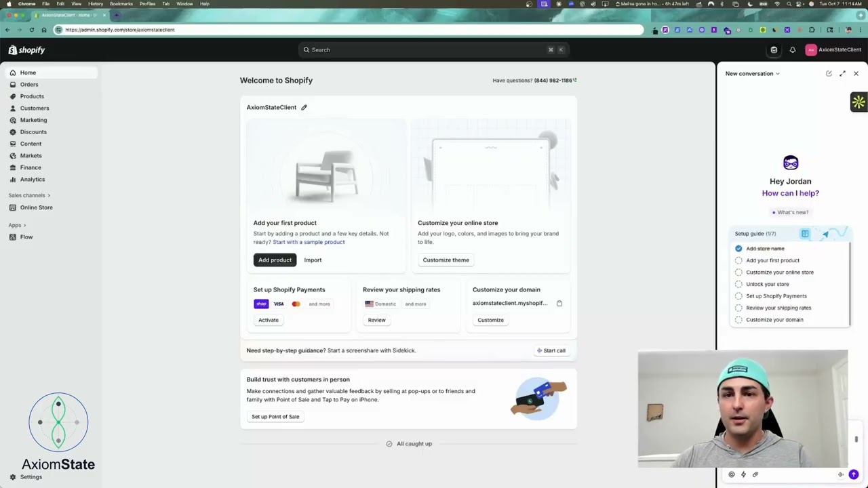Image resolution: width=868 pixels, height=488 pixels.
Task: Click the attachment paperclip in Sidekick input
Action: [755, 474]
